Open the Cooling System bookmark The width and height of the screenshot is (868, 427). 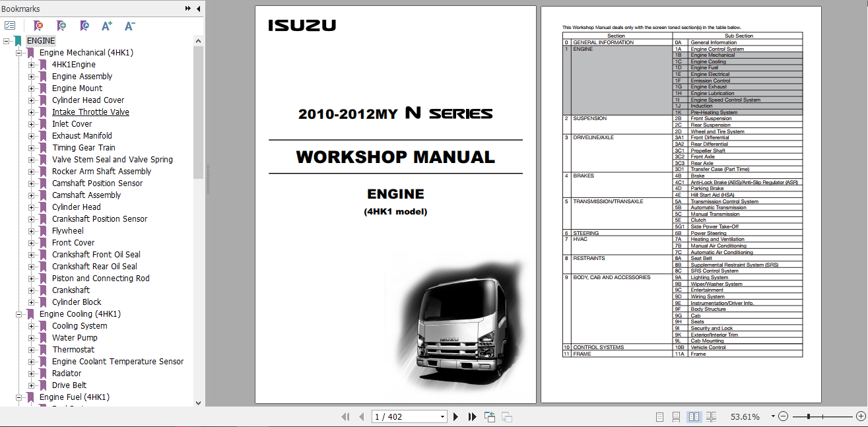(x=80, y=326)
